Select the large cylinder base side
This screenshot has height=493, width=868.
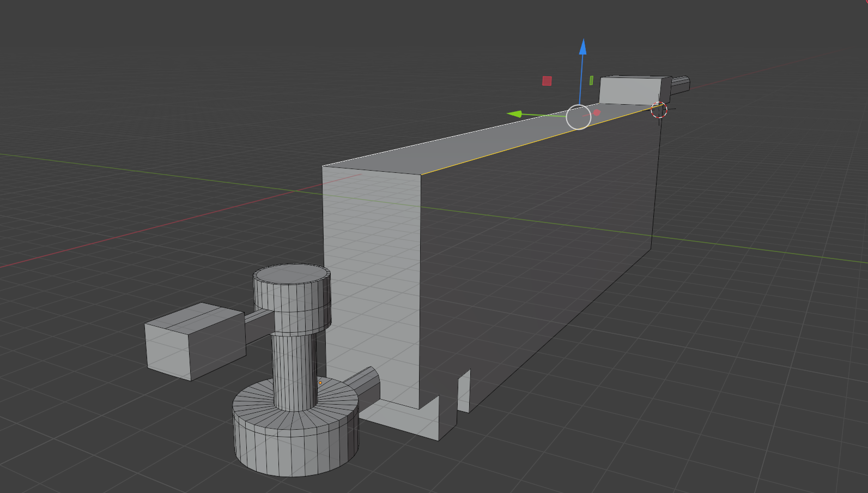point(294,447)
